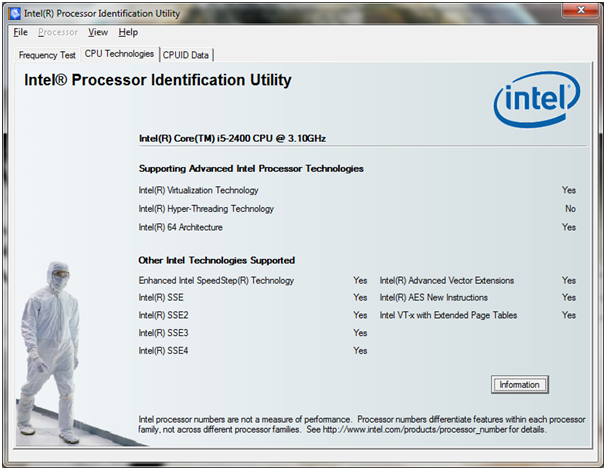This screenshot has height=470, width=606.
Task: Click the Intel(R) SSE2 label
Action: click(x=163, y=315)
